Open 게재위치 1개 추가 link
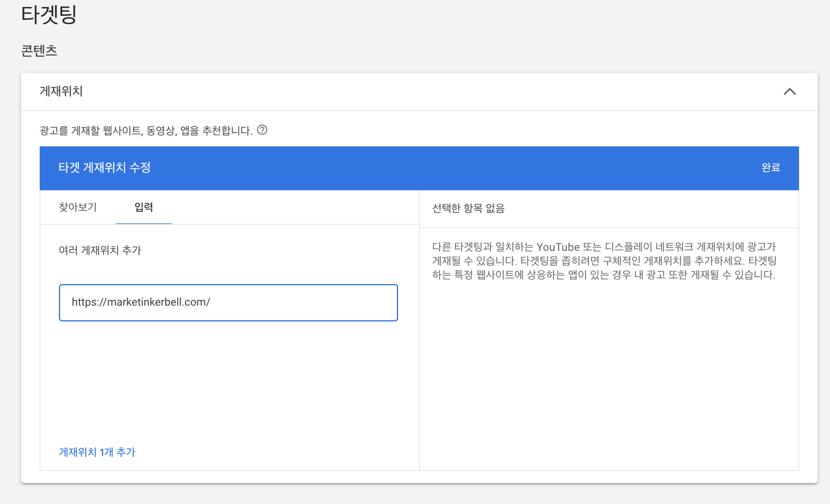830x504 pixels. (x=97, y=452)
